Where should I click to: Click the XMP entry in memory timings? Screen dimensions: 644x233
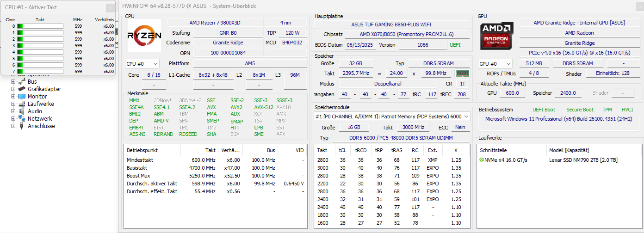click(432, 160)
